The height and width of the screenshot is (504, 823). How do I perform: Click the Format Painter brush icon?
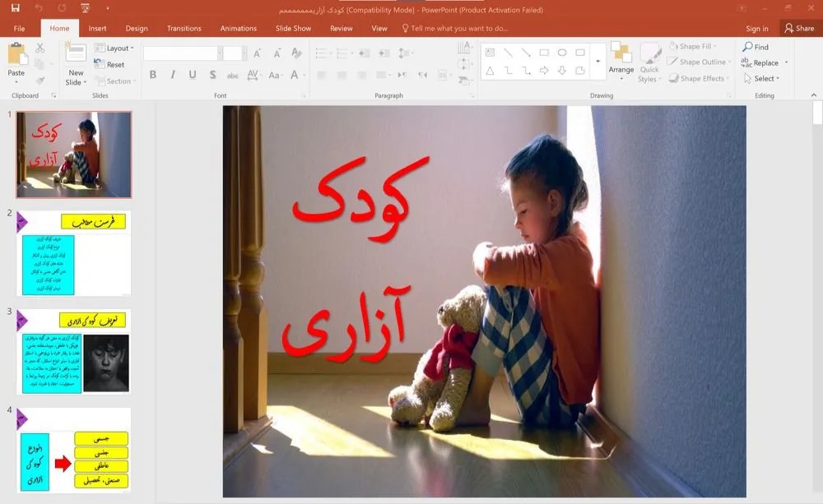(x=40, y=81)
